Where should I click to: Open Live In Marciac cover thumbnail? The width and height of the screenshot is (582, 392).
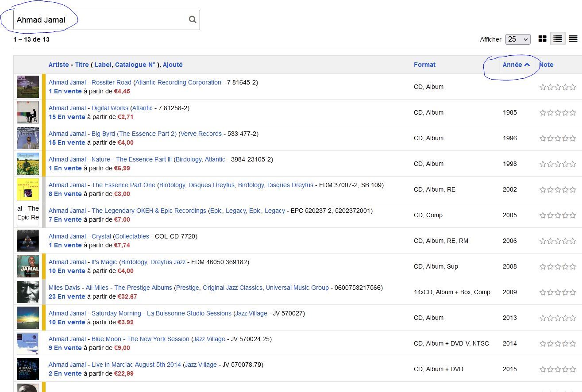pos(28,369)
